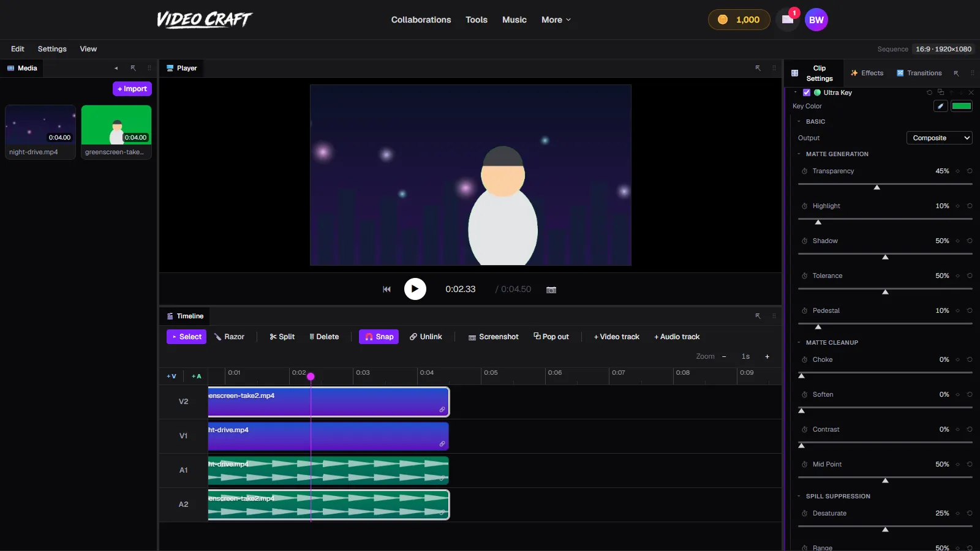Toggle Highlight stopwatch animation
Image resolution: width=980 pixels, height=551 pixels.
click(805, 206)
